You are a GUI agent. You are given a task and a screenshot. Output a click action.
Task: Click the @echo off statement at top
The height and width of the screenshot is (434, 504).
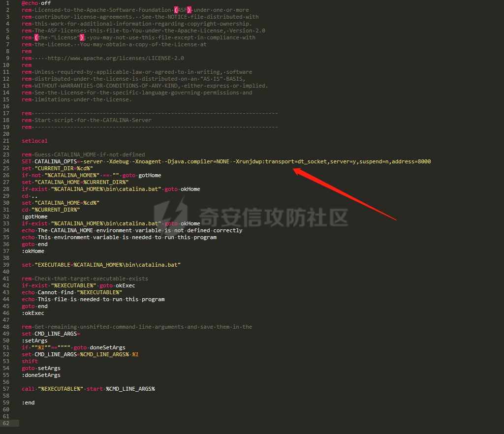click(36, 3)
